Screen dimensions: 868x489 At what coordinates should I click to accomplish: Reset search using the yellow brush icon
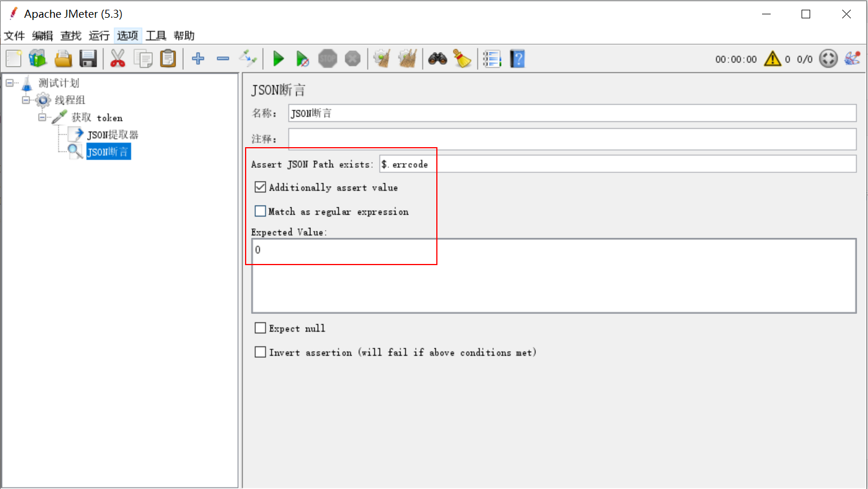click(462, 58)
